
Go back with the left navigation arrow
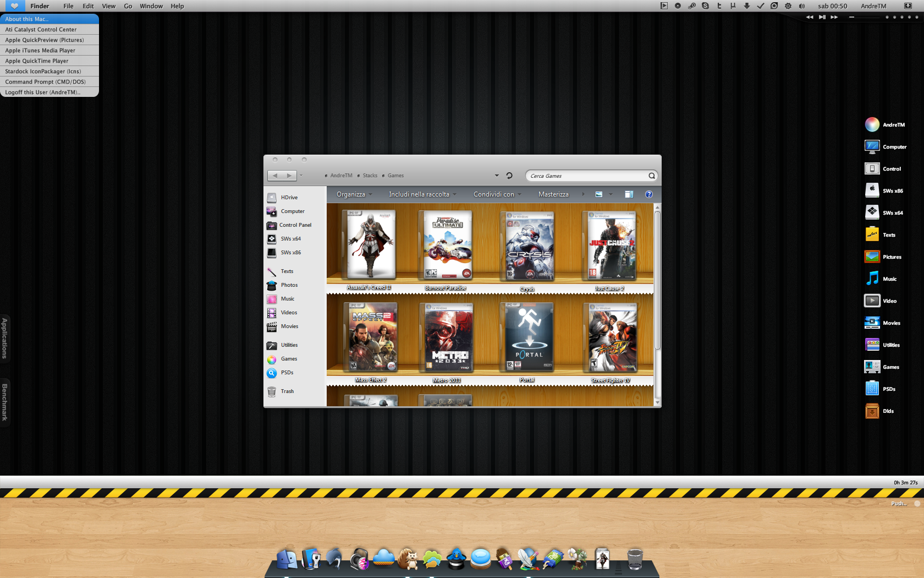click(x=275, y=176)
